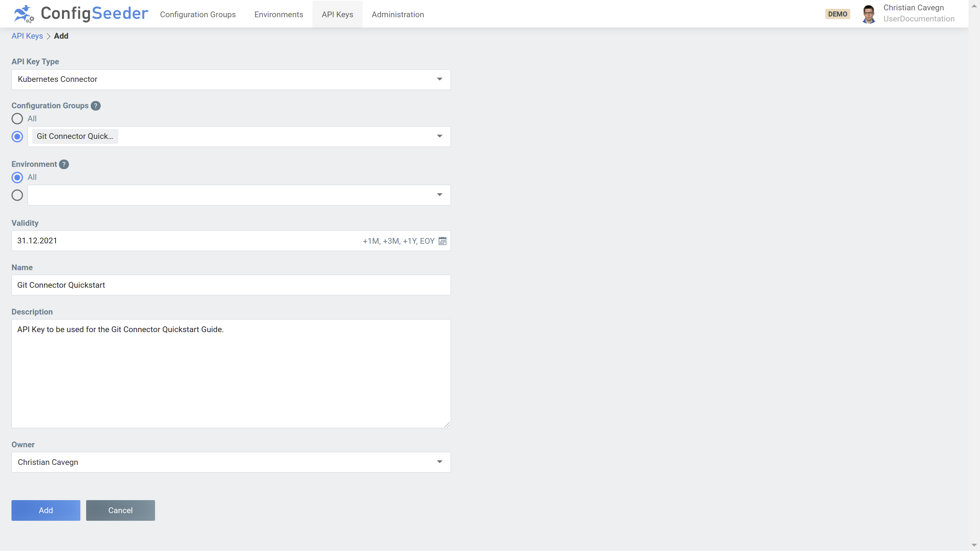Click the DEMO badge
The height and width of the screenshot is (551, 980).
click(x=838, y=14)
